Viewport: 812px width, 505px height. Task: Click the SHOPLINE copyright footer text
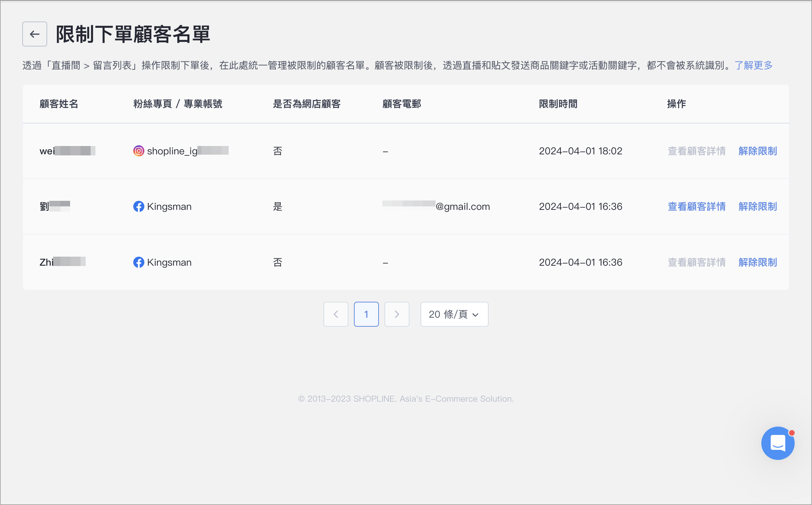[406, 399]
